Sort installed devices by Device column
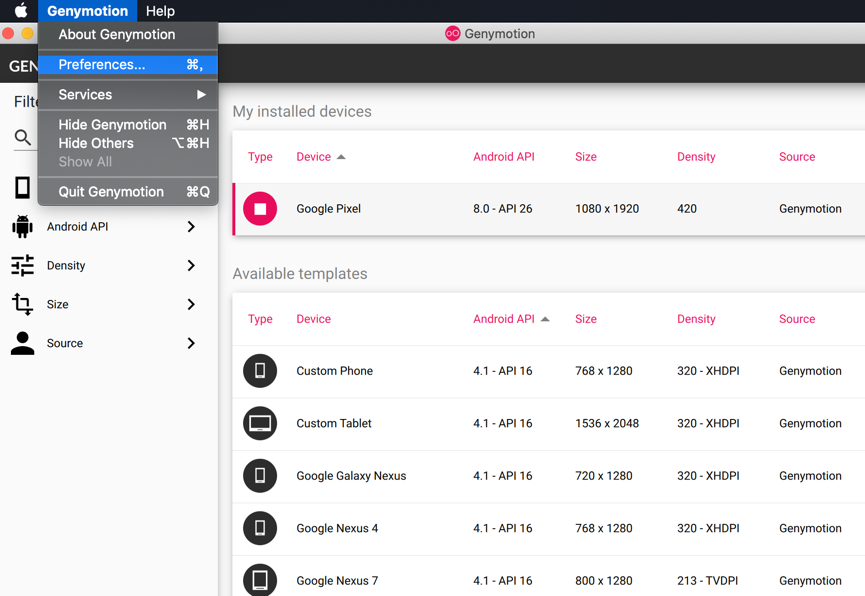Image resolution: width=865 pixels, height=596 pixels. click(314, 157)
